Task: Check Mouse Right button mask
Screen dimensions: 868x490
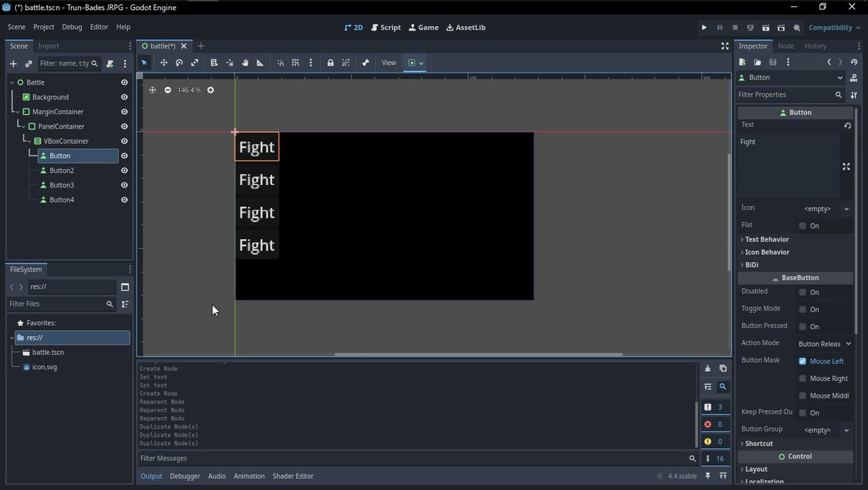Action: pyautogui.click(x=802, y=378)
